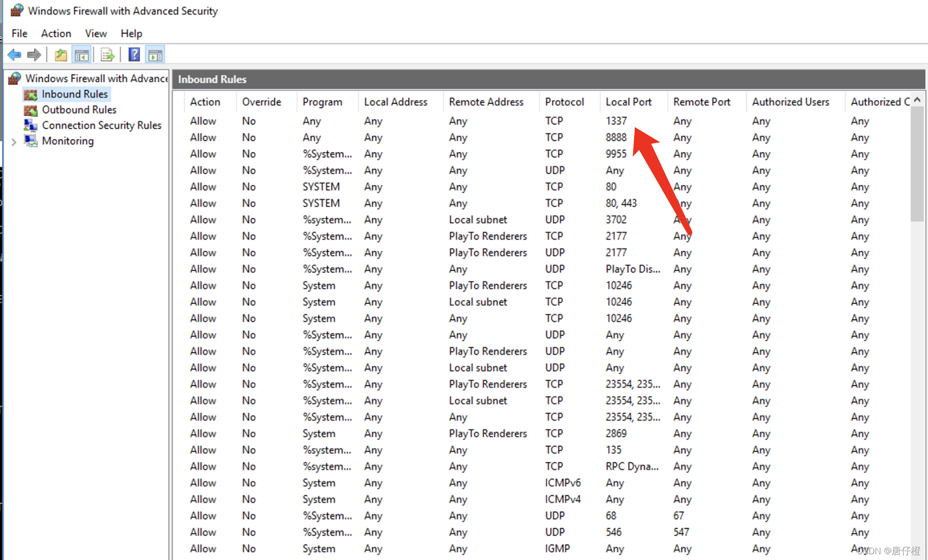Viewport: 928px width, 560px height.
Task: Click the local port 68 cell
Action: pos(611,516)
